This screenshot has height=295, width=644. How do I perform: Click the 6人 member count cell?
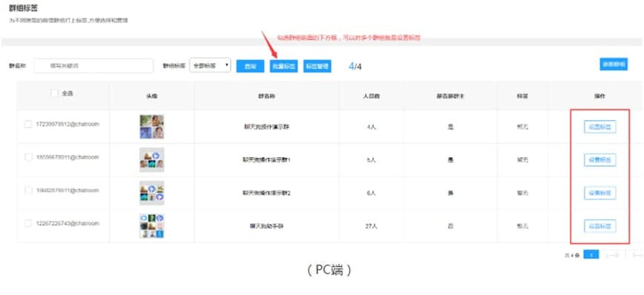(371, 193)
